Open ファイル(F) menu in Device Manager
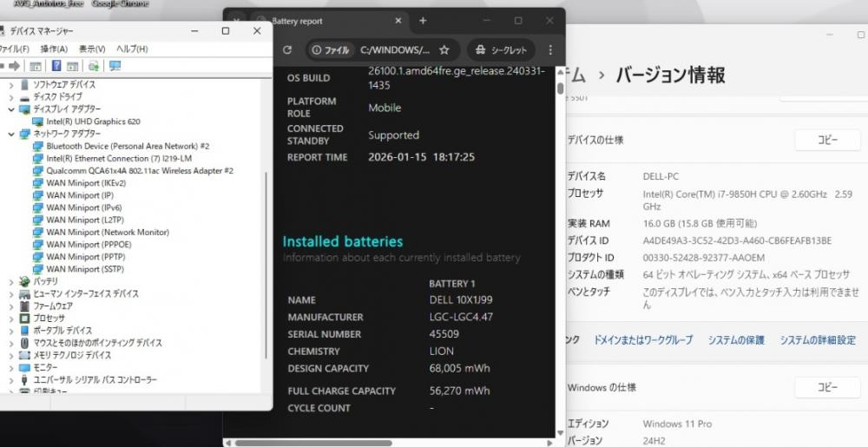This screenshot has width=868, height=447. (14, 49)
